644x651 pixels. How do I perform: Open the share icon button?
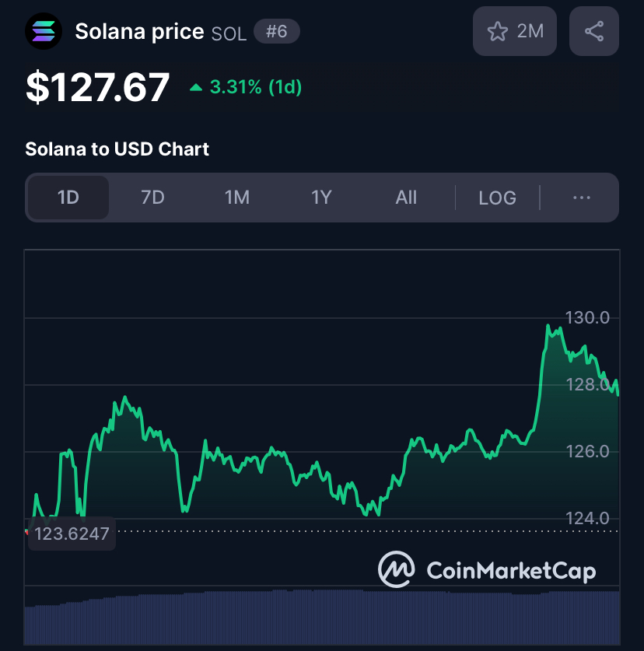(594, 31)
